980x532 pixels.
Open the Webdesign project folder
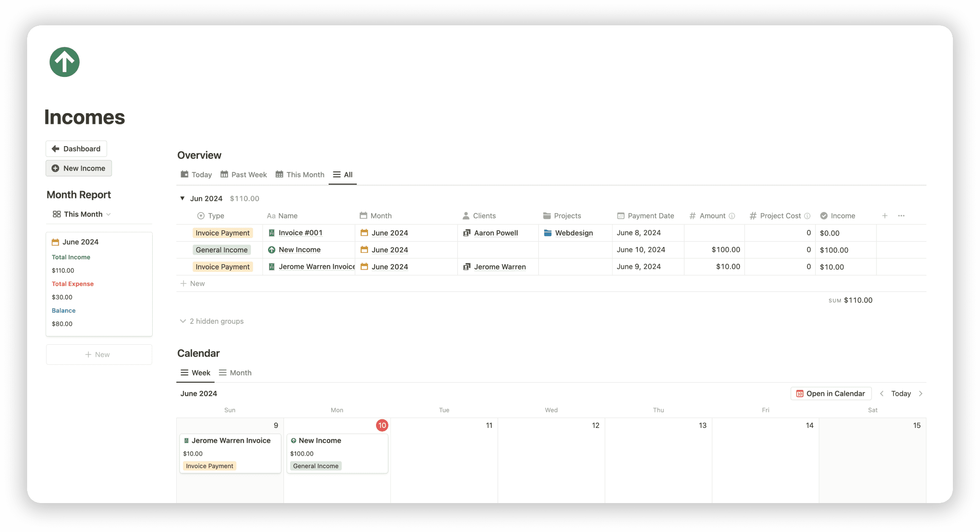(x=573, y=233)
